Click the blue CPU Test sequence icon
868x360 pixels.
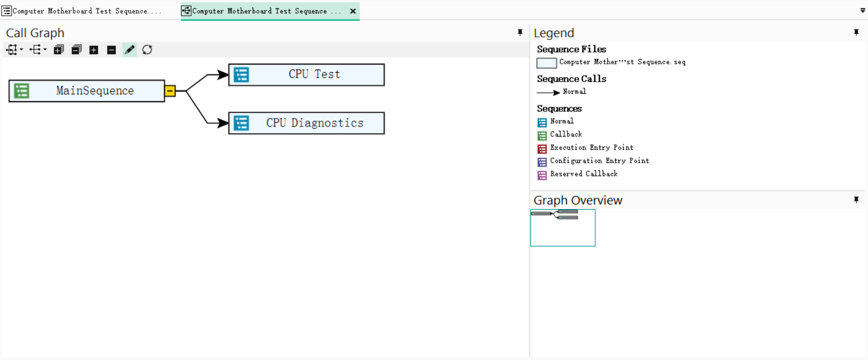click(x=242, y=75)
